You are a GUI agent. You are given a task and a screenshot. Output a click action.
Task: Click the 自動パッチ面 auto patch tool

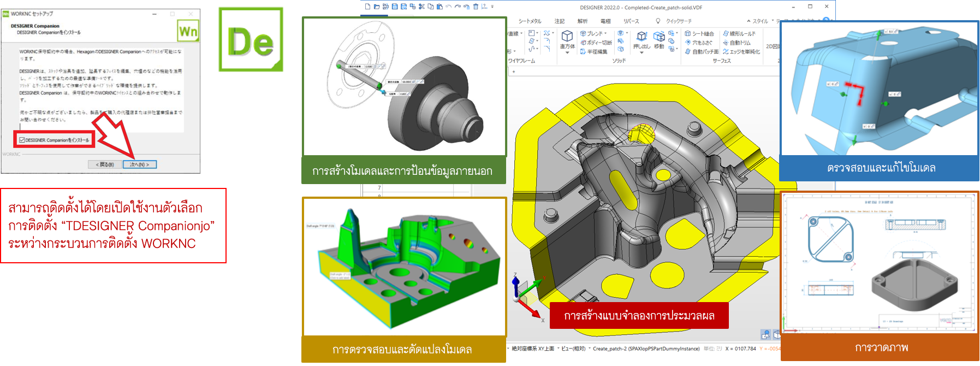coord(702,51)
